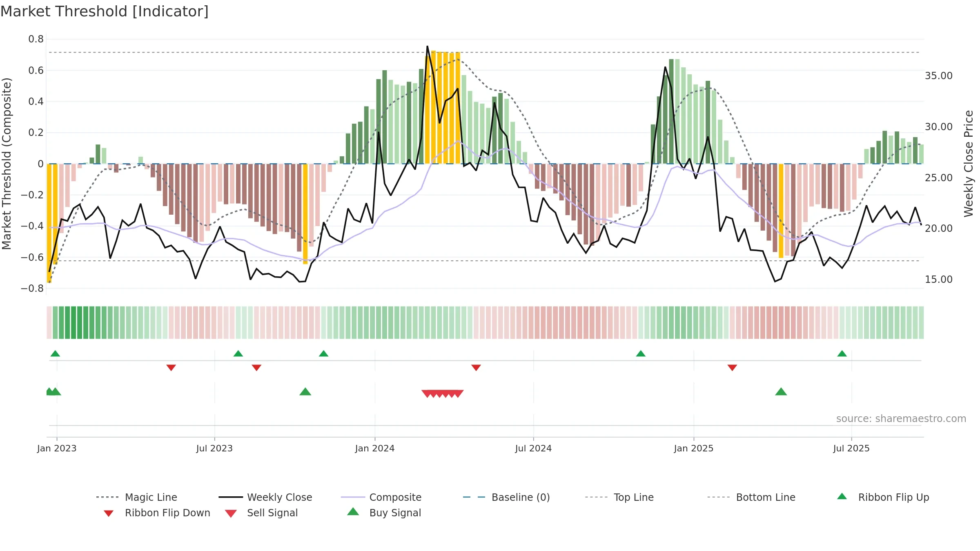980x551 pixels.
Task: Click the ribbon flip down marker near May 2023
Action: point(171,368)
